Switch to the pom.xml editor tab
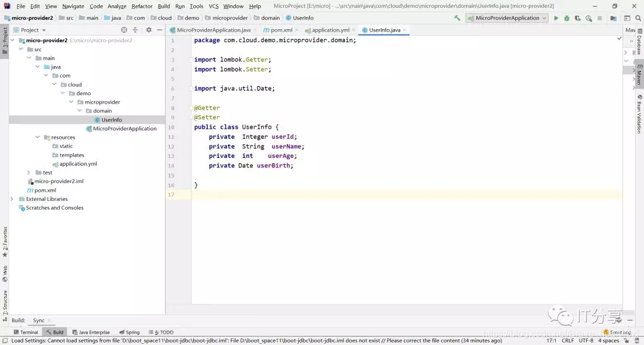Screen dimensions: 644x345 pos(281,30)
